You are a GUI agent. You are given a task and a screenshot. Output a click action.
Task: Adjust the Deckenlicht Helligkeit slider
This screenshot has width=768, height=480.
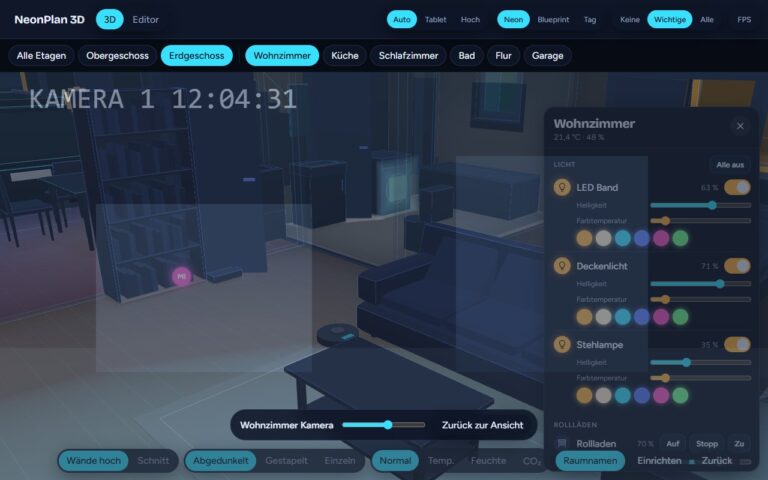[x=700, y=284]
